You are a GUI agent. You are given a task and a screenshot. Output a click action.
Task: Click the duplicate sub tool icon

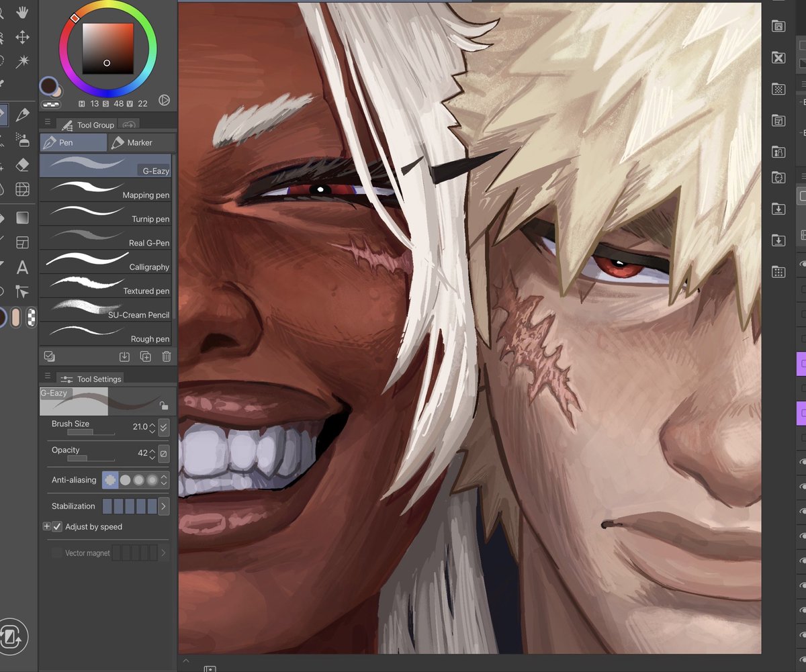(145, 357)
